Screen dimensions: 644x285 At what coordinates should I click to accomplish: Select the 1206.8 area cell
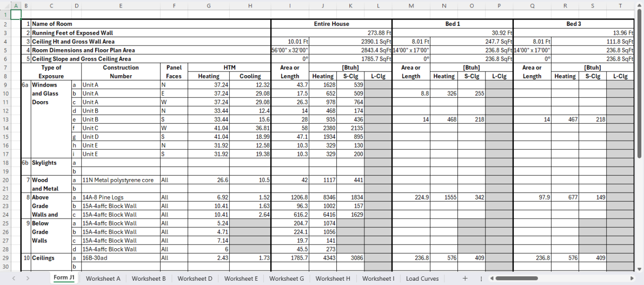[x=290, y=197]
